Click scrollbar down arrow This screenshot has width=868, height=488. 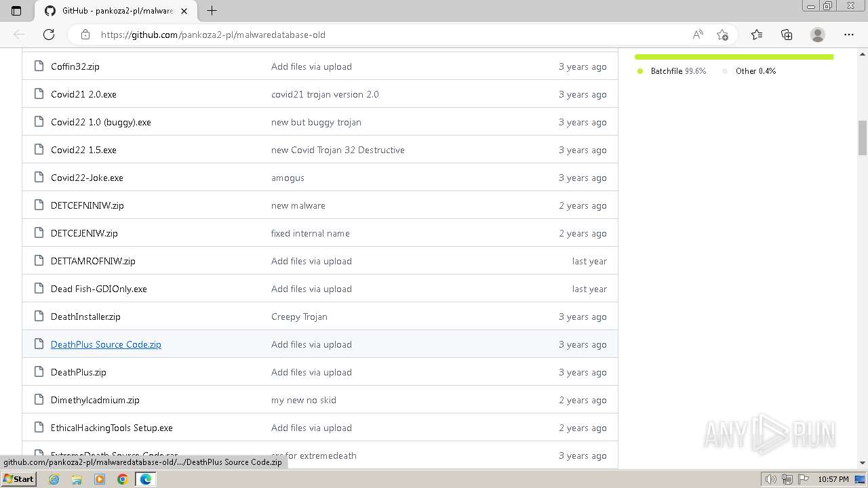[863, 463]
